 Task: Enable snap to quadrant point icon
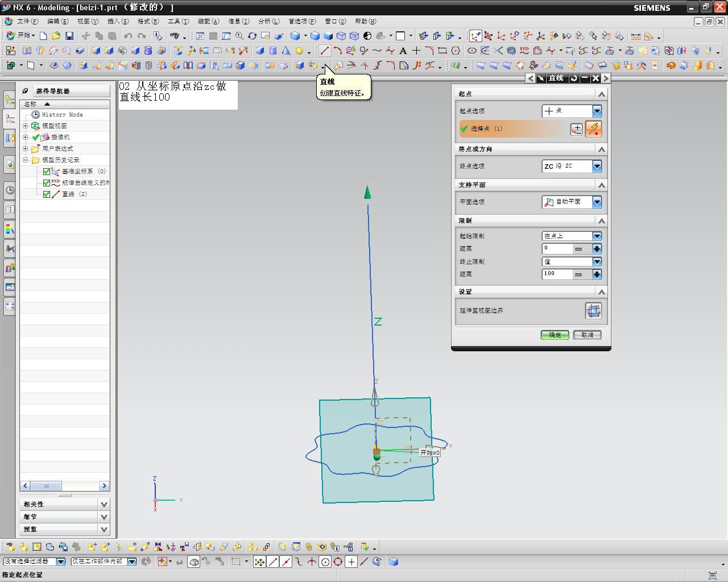[x=338, y=562]
